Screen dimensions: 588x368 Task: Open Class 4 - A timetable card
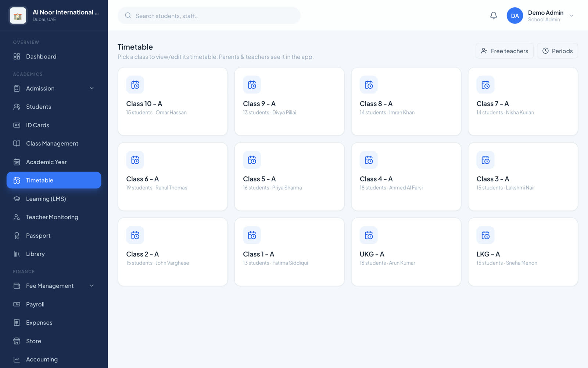pyautogui.click(x=406, y=177)
